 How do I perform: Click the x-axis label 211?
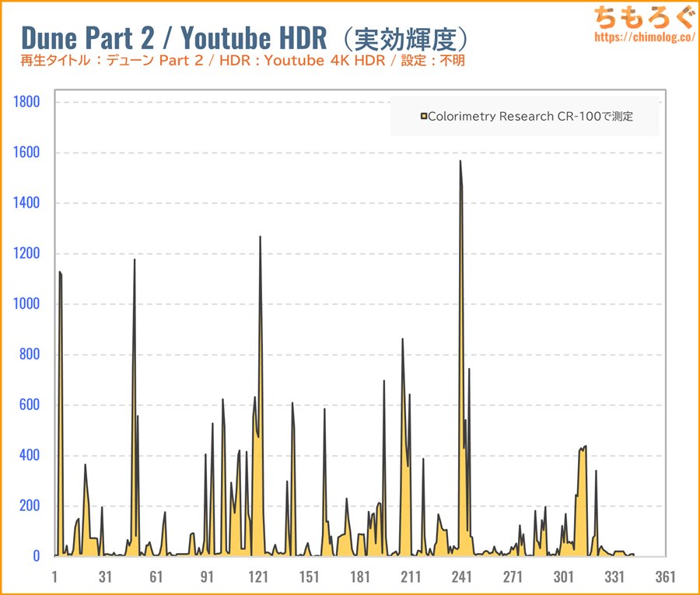(411, 576)
